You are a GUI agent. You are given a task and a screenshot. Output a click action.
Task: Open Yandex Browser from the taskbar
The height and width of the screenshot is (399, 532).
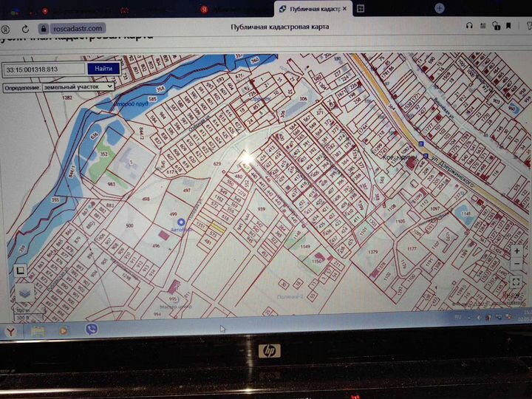(11, 332)
